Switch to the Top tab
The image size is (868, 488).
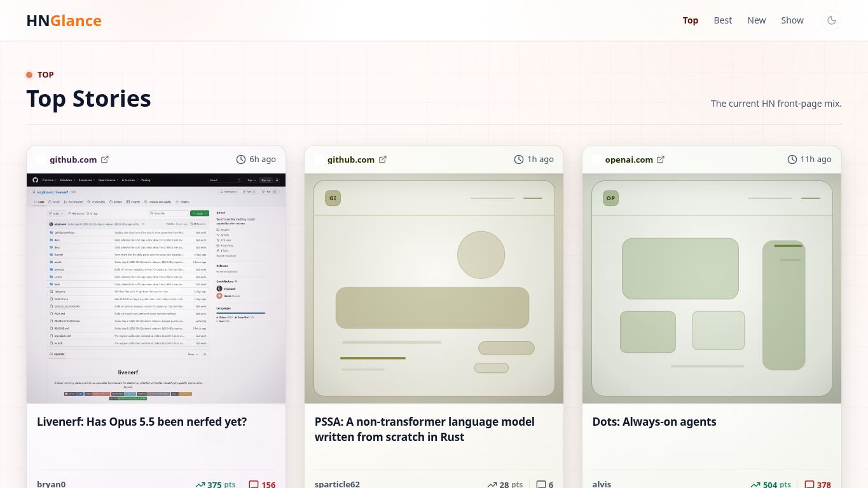click(x=691, y=20)
